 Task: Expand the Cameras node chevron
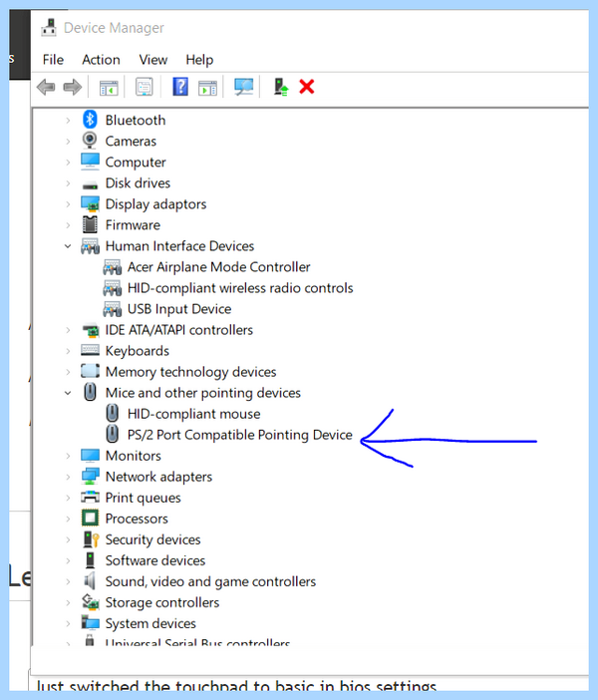click(x=68, y=141)
